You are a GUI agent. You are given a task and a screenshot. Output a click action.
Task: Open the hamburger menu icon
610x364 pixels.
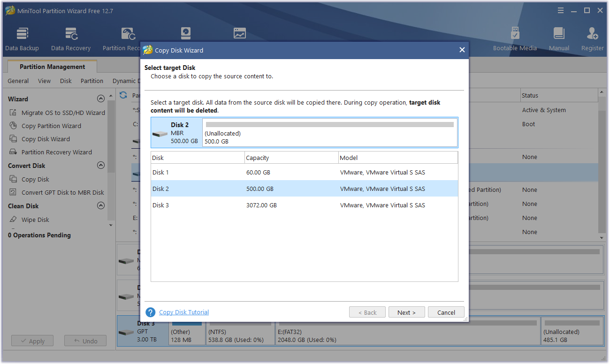click(x=561, y=10)
